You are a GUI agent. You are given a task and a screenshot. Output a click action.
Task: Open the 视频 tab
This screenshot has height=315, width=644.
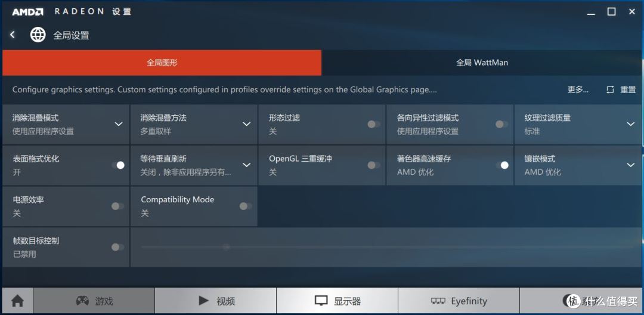click(x=216, y=301)
